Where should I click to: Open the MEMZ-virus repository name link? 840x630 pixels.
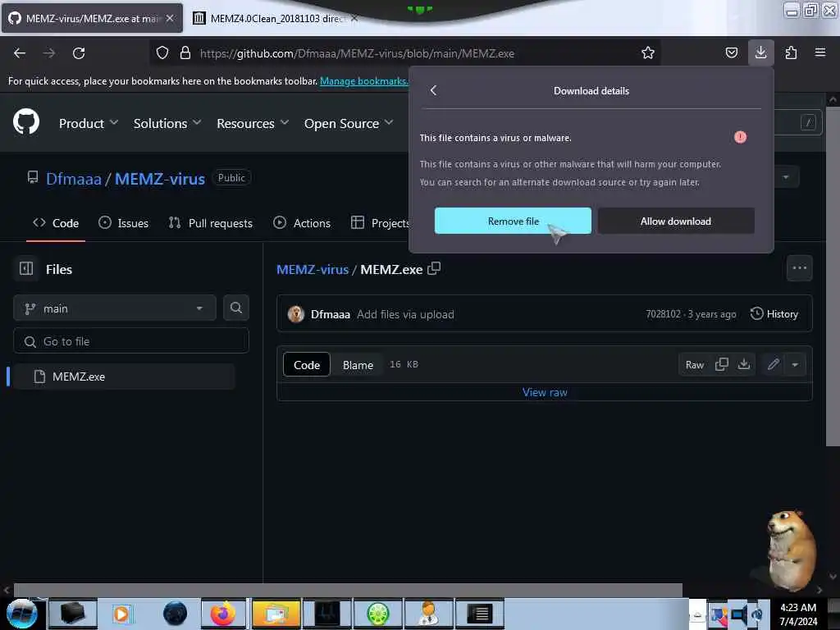pos(160,178)
